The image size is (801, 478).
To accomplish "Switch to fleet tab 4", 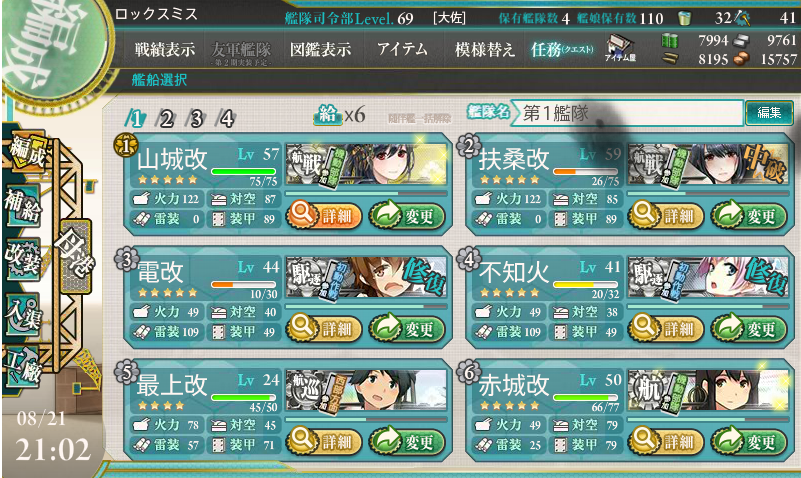I will point(226,118).
